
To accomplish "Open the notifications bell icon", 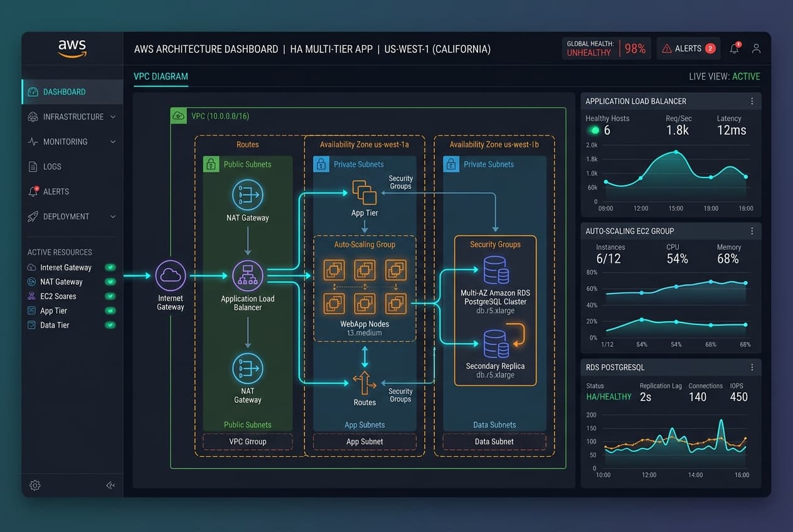I will coord(735,48).
